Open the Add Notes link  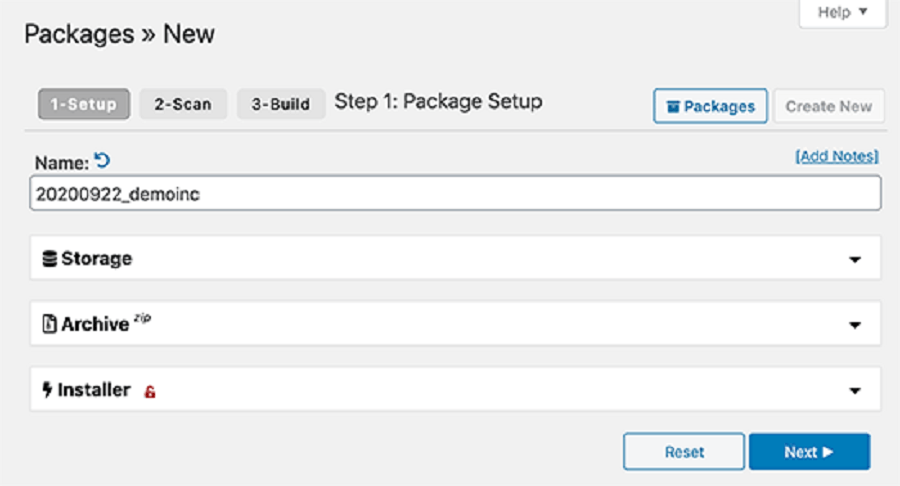pos(836,156)
